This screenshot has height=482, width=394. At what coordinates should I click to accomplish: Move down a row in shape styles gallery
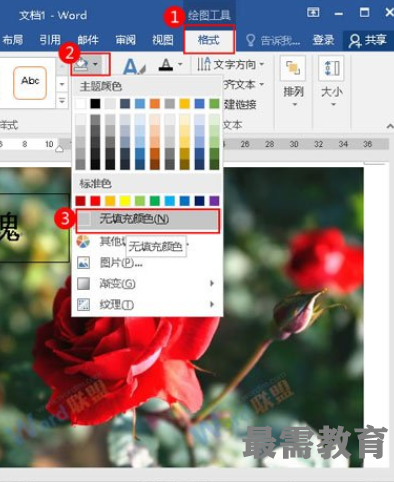coord(62,84)
